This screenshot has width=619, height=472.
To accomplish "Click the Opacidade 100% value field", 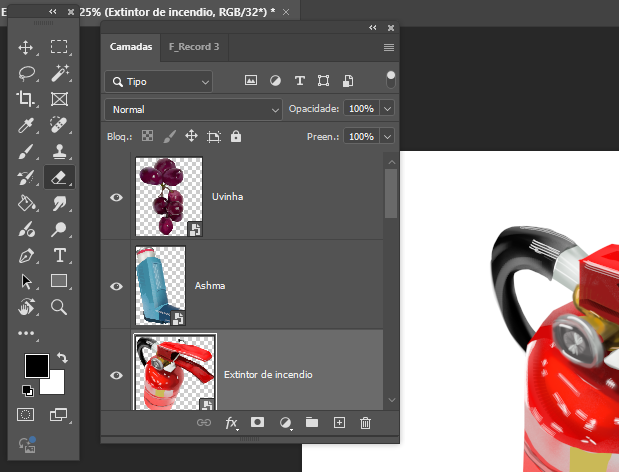I will click(x=361, y=109).
